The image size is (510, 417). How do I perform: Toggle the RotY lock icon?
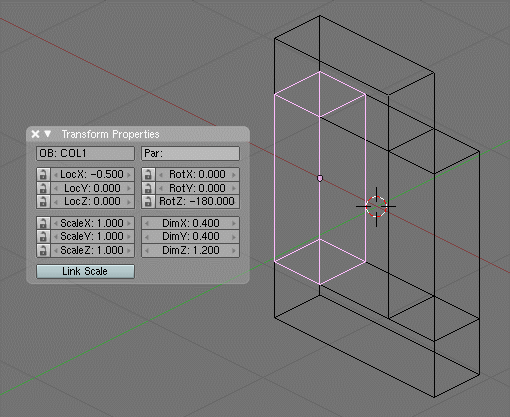[148, 188]
